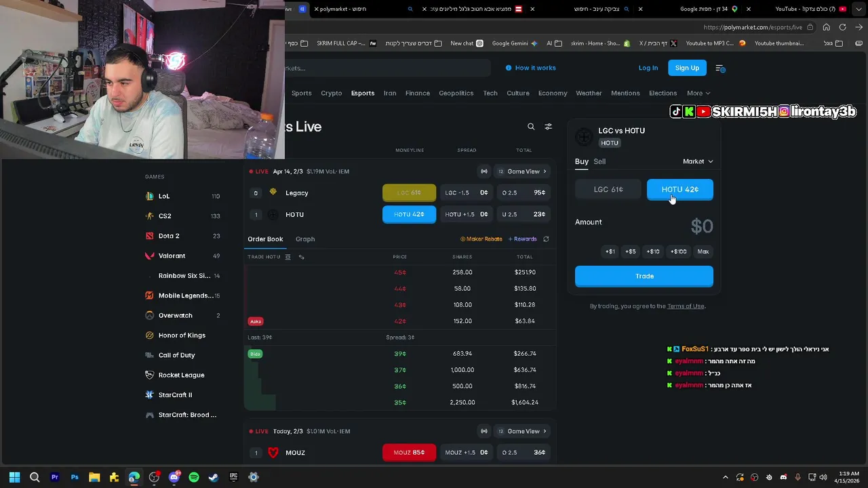Open Game View for Legacy vs HOTU
The width and height of the screenshot is (868, 488).
[x=523, y=171]
